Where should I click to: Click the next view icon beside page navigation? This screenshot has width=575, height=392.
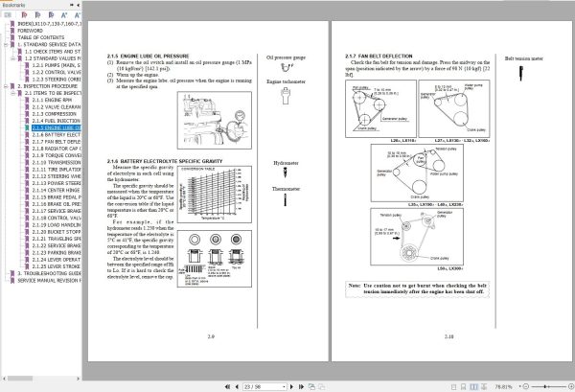321,386
